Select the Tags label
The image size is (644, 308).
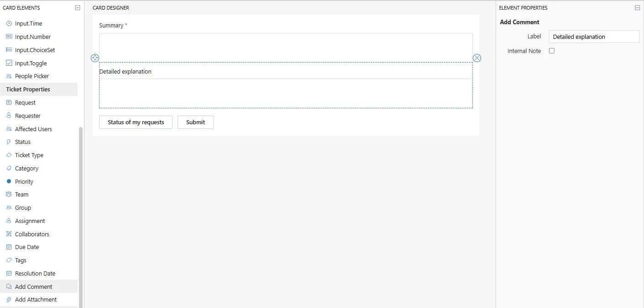[21, 260]
